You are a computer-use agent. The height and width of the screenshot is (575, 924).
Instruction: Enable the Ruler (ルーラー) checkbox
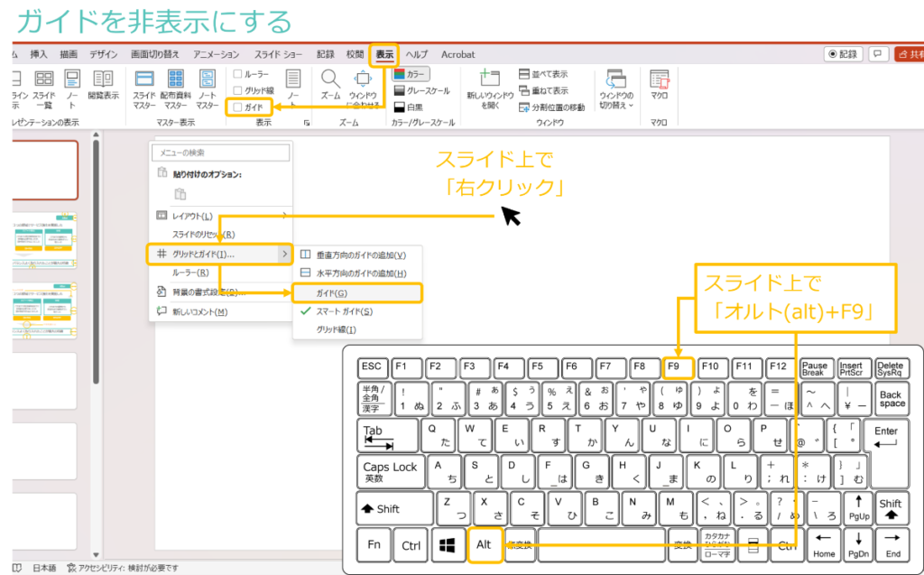tap(238, 74)
